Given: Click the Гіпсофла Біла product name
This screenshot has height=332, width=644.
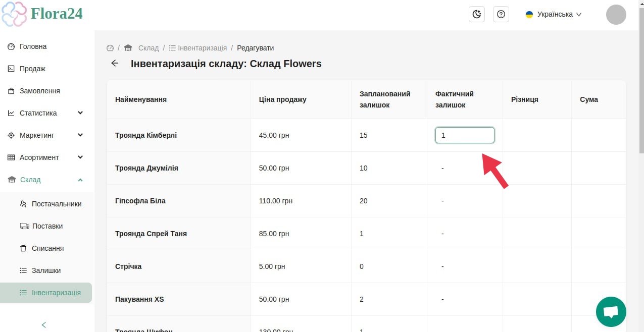Looking at the screenshot, I should [x=140, y=201].
